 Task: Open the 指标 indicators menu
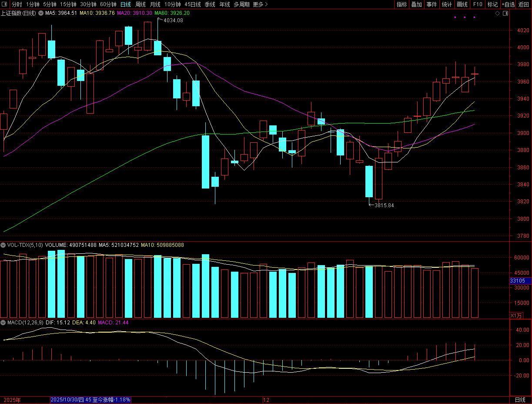pyautogui.click(x=402, y=4)
